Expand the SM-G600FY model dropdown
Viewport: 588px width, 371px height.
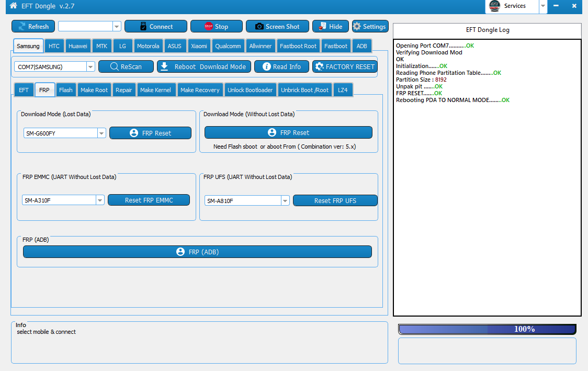click(101, 133)
